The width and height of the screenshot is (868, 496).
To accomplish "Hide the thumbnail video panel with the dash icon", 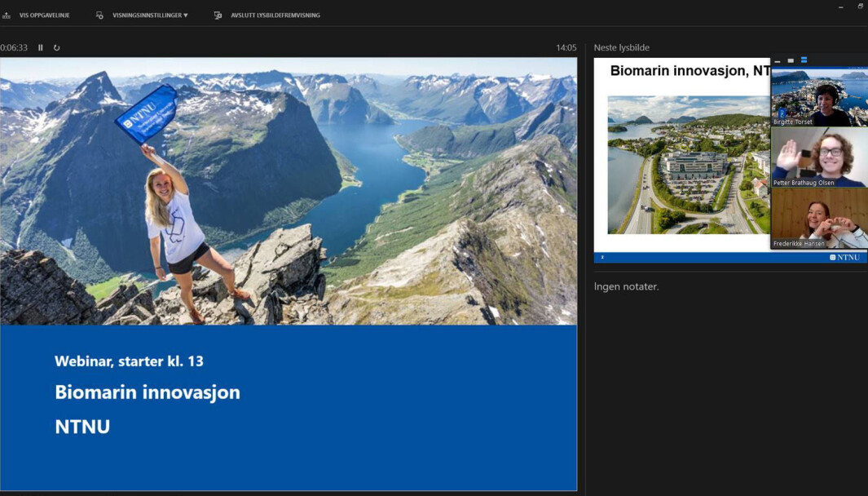I will pyautogui.click(x=778, y=60).
